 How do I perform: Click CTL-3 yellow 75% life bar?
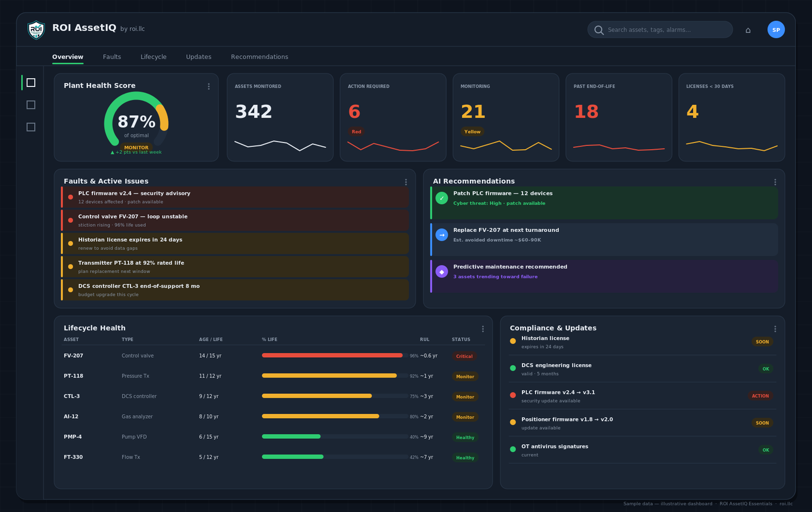coord(317,396)
